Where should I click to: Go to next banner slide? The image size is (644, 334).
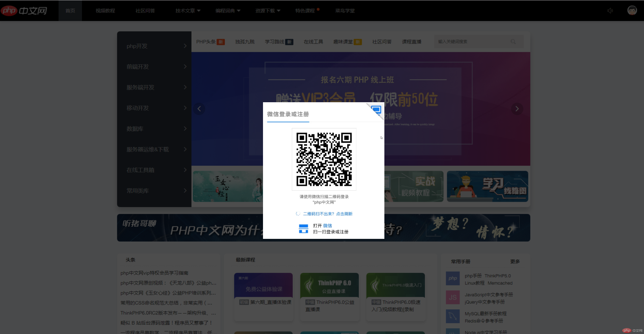click(x=517, y=109)
